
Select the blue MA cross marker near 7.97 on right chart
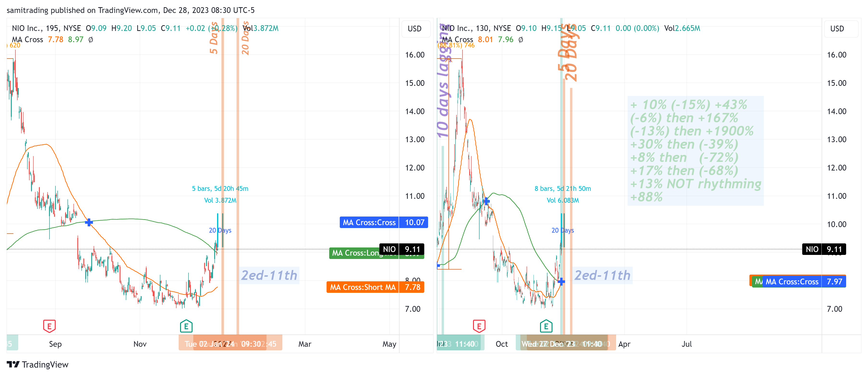pyautogui.click(x=561, y=282)
